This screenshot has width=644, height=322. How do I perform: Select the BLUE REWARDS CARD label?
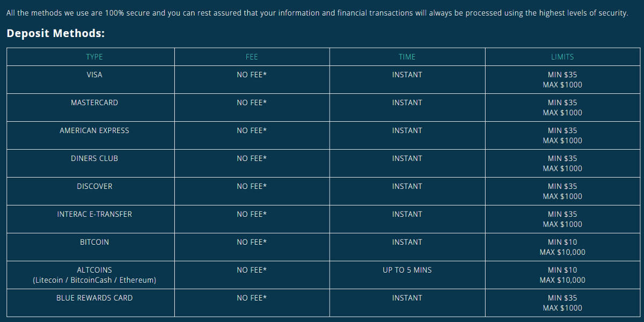coord(94,298)
